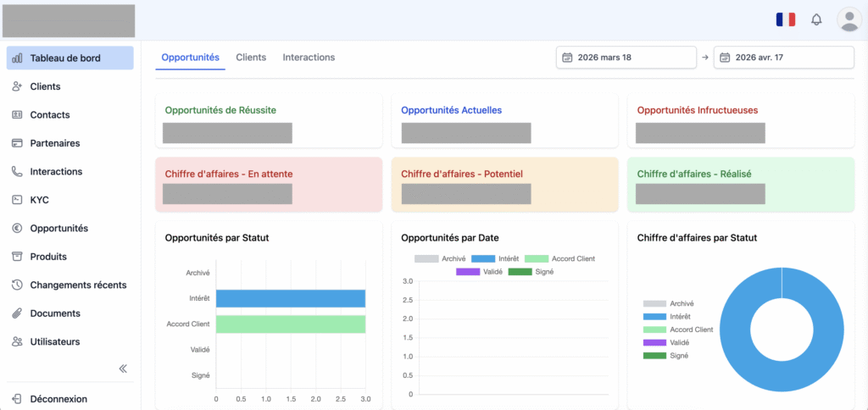Open start date field 2026 mars 18
Viewport: 868px width, 410px height.
coord(626,58)
